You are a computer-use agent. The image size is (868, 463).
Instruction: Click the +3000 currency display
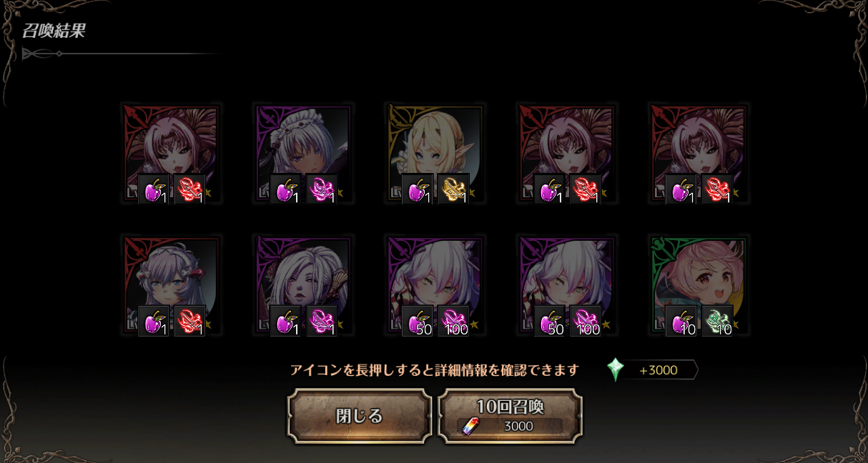tap(659, 370)
